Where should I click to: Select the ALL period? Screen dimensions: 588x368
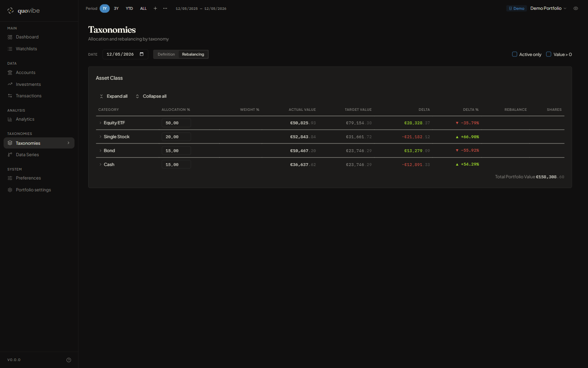(143, 8)
